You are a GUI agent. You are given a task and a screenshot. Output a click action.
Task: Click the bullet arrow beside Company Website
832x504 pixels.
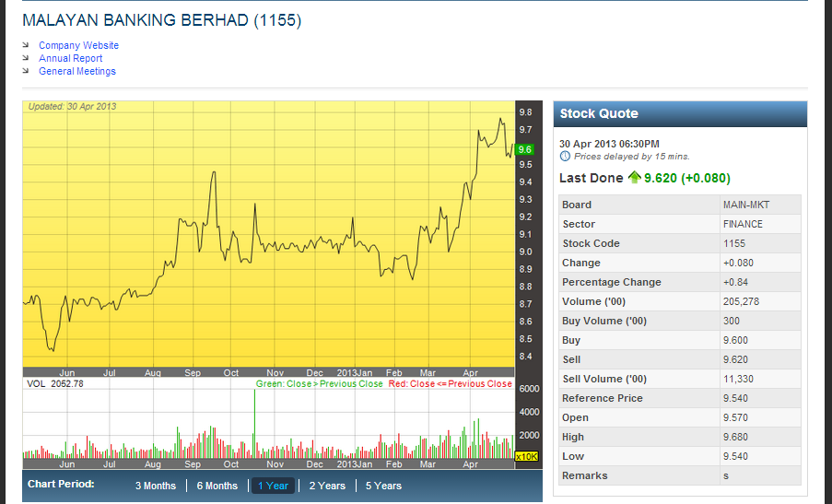tap(26, 45)
